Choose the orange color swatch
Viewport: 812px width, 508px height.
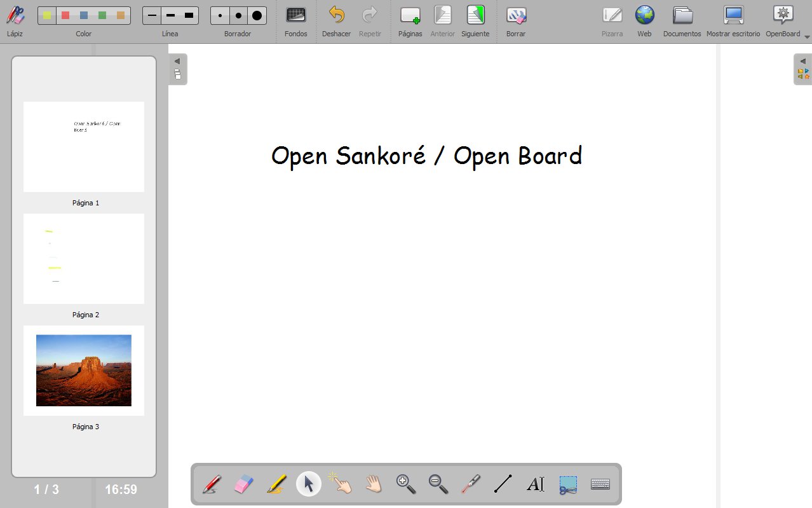coord(121,15)
